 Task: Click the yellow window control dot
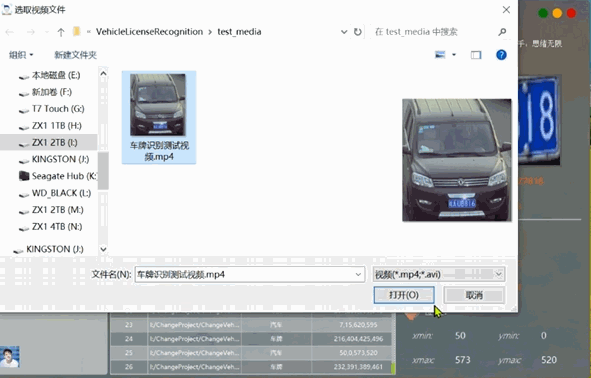[557, 13]
